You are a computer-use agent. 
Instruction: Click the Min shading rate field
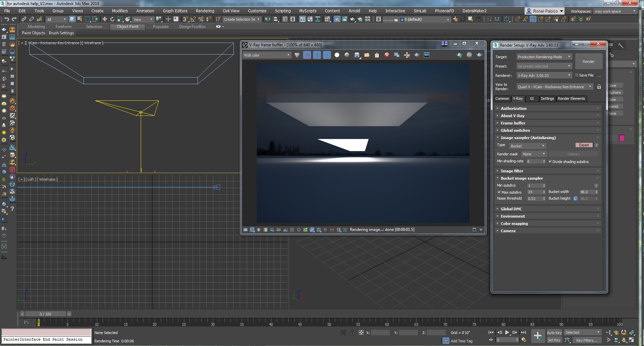[x=536, y=161]
